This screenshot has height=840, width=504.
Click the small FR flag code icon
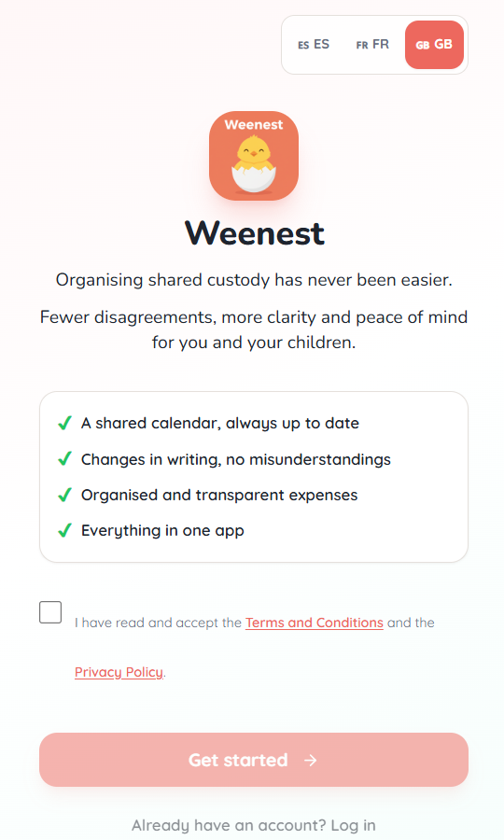click(362, 46)
